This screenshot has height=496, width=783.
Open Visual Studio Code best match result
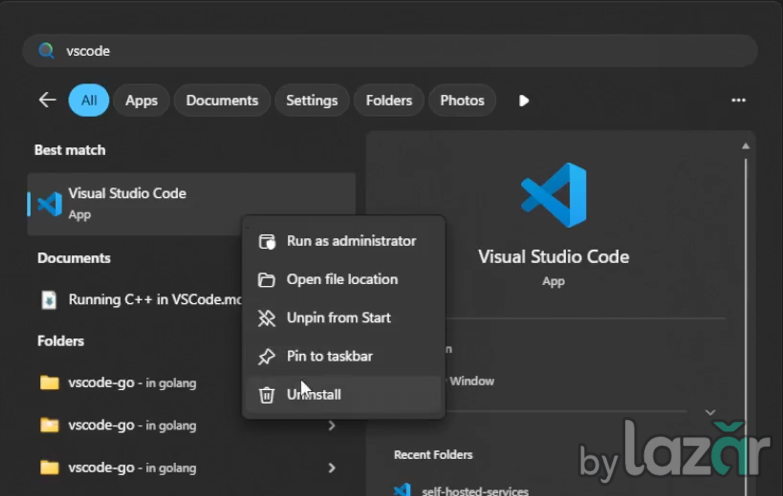tap(192, 204)
